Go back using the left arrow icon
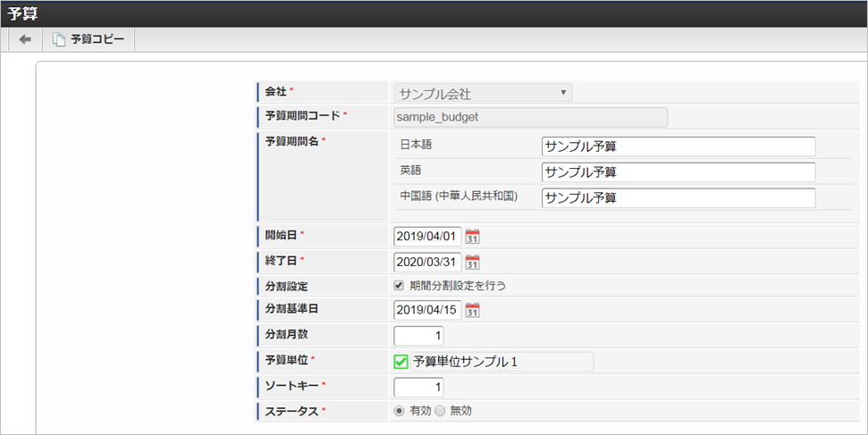 click(x=25, y=40)
